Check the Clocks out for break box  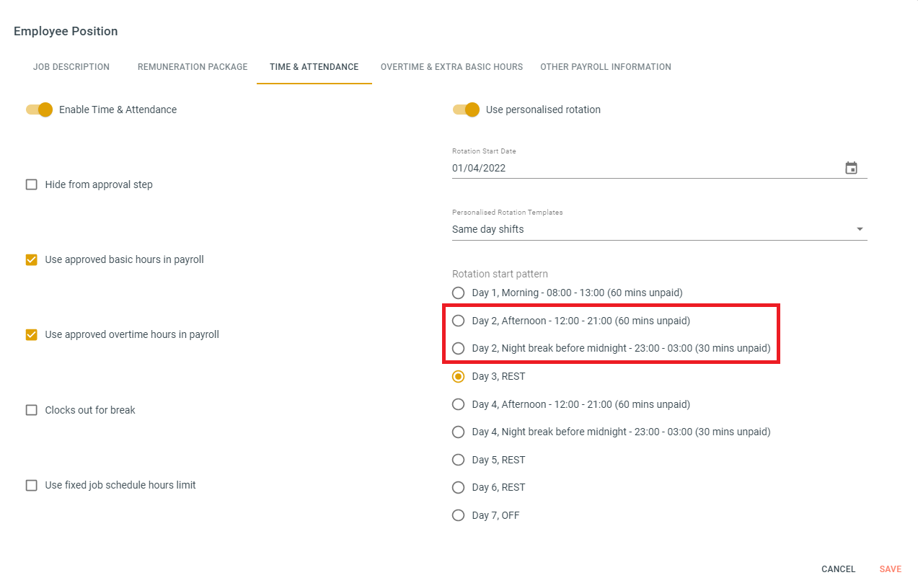tap(32, 410)
